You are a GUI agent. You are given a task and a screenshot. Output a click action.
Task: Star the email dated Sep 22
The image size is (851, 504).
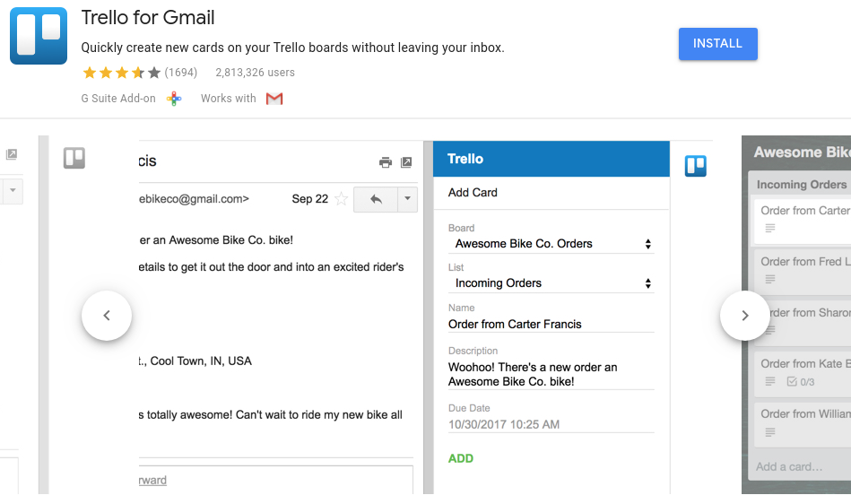[341, 199]
